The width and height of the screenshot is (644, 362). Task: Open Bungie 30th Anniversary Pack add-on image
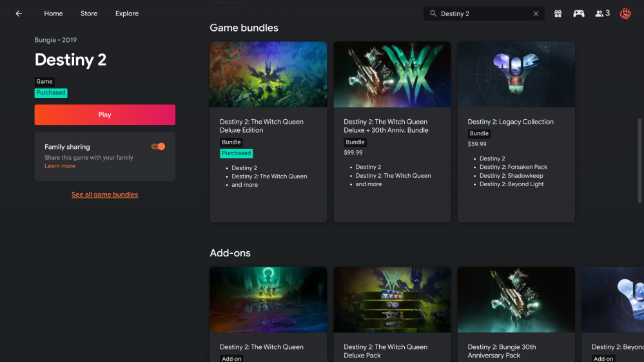point(516,300)
